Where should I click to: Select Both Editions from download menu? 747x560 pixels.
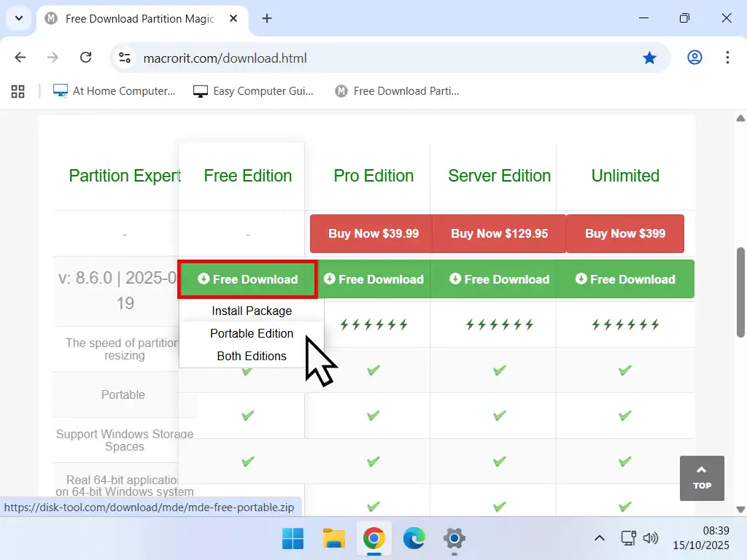pos(252,356)
